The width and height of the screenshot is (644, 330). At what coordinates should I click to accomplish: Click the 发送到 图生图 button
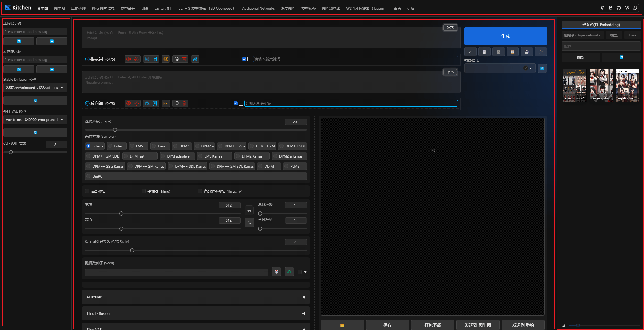[478, 325]
